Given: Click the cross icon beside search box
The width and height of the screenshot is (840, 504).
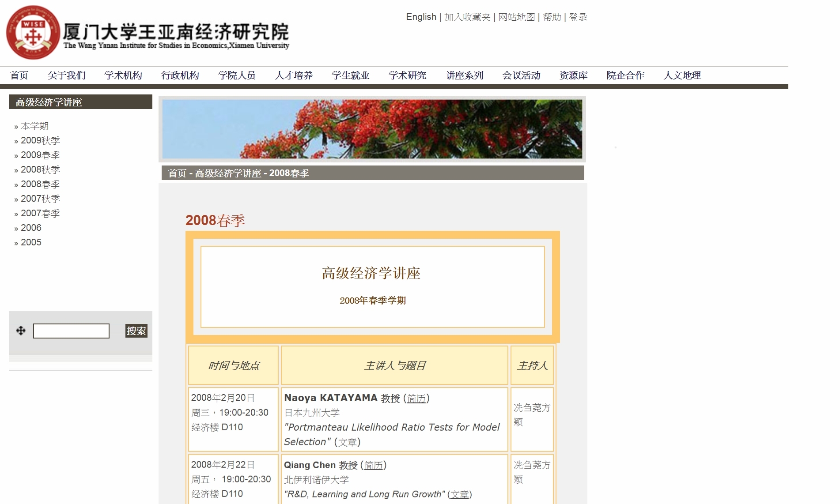Looking at the screenshot, I should click(x=21, y=331).
